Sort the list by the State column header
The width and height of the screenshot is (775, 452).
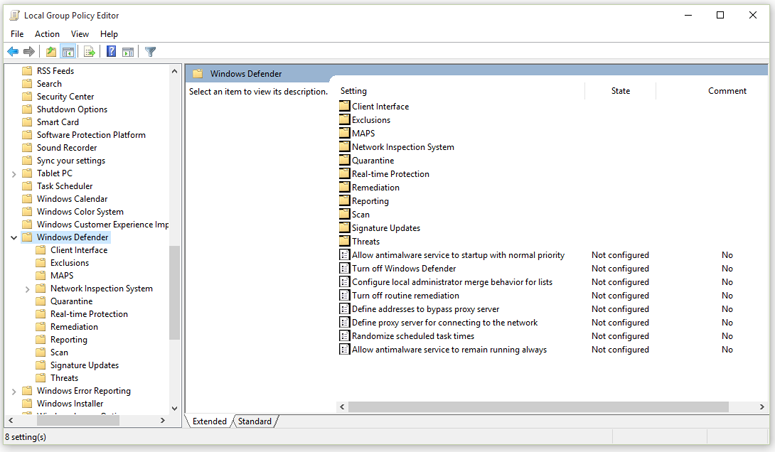[x=620, y=91]
